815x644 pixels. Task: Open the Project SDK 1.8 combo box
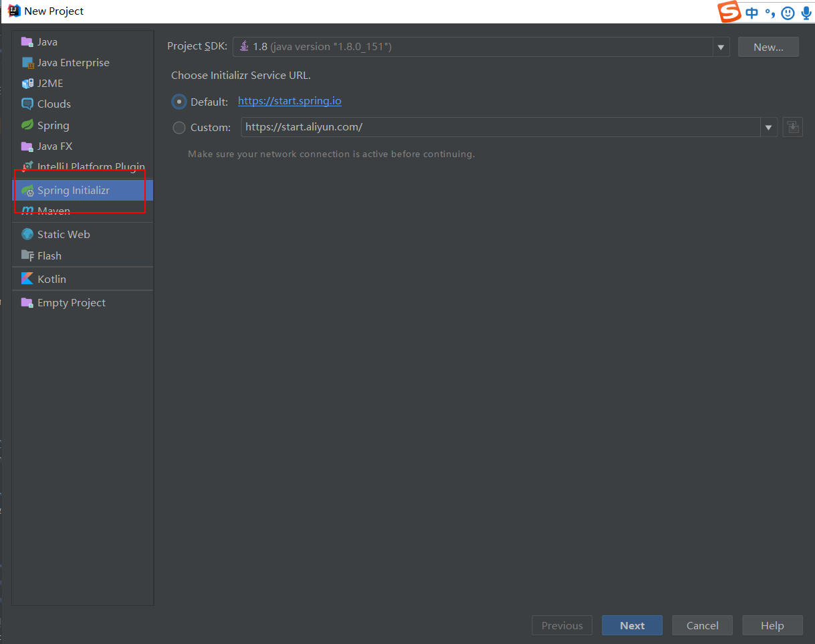coord(481,47)
